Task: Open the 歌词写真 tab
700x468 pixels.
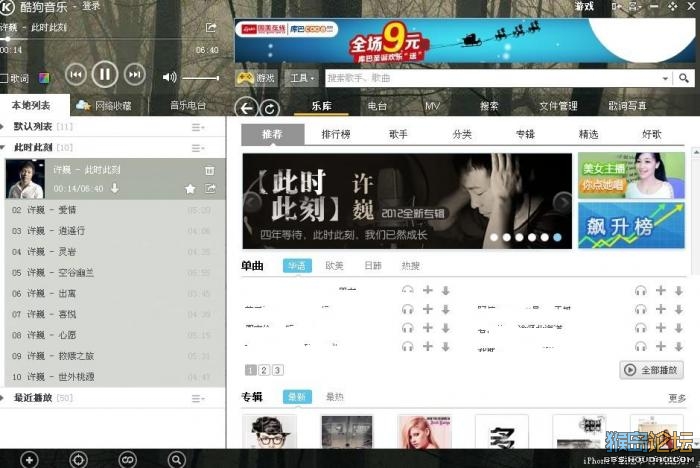Action: pyautogui.click(x=627, y=106)
